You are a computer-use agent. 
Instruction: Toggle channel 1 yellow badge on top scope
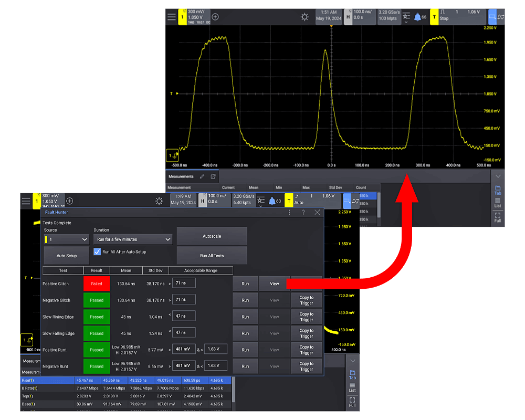[183, 17]
